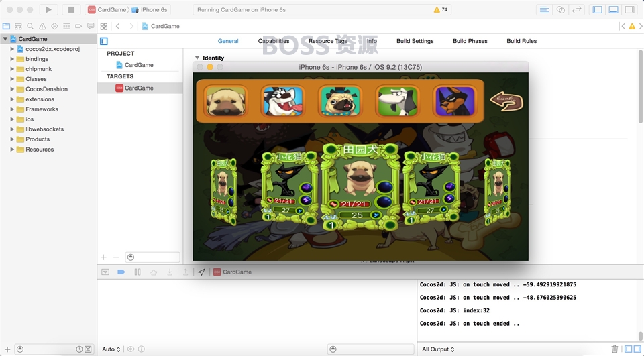Click the Step into debug icon

pyautogui.click(x=170, y=272)
